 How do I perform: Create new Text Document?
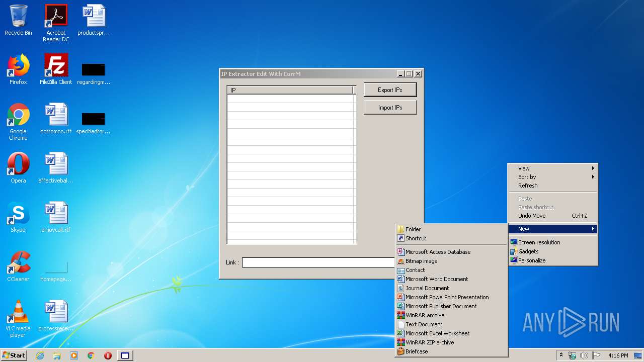tap(451, 324)
